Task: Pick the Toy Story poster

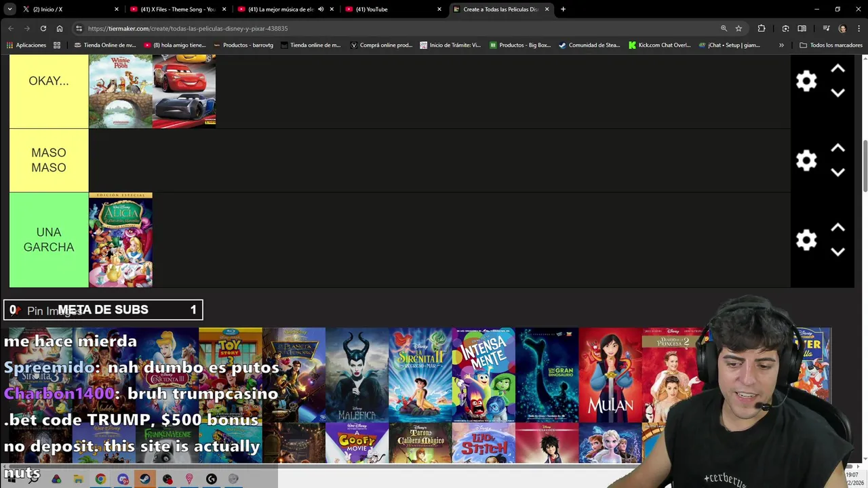Action: click(x=231, y=375)
